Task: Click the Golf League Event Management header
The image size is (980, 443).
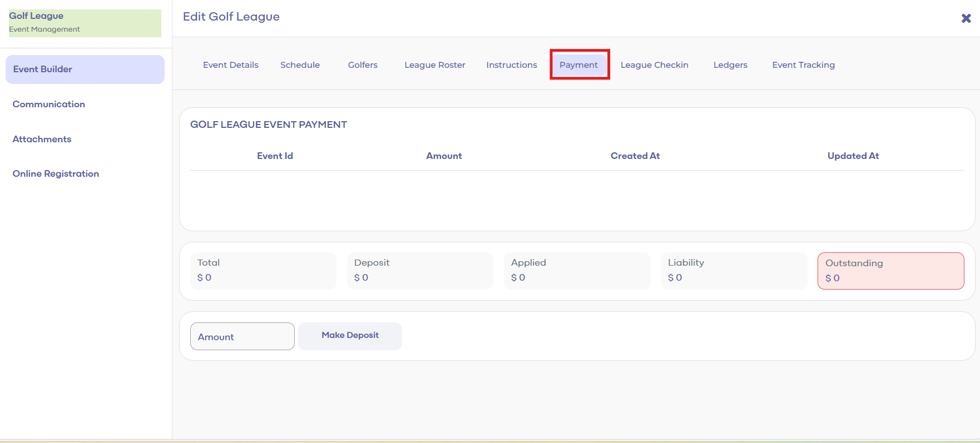Action: point(85,23)
